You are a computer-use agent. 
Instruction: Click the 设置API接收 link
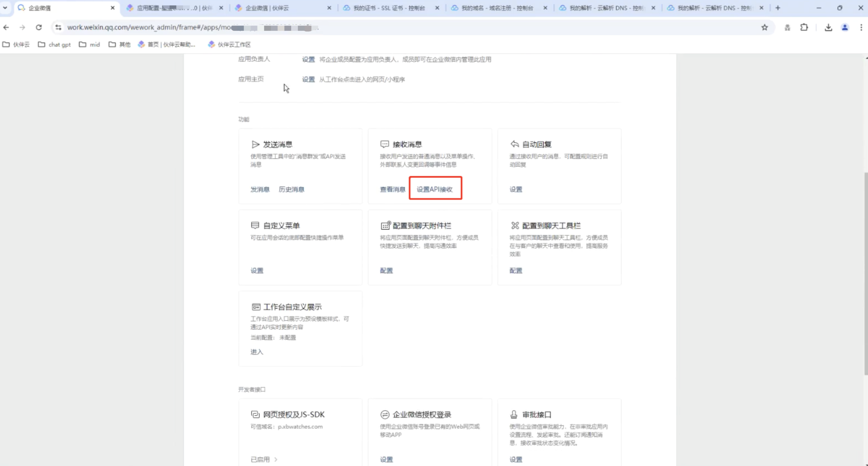pos(435,189)
